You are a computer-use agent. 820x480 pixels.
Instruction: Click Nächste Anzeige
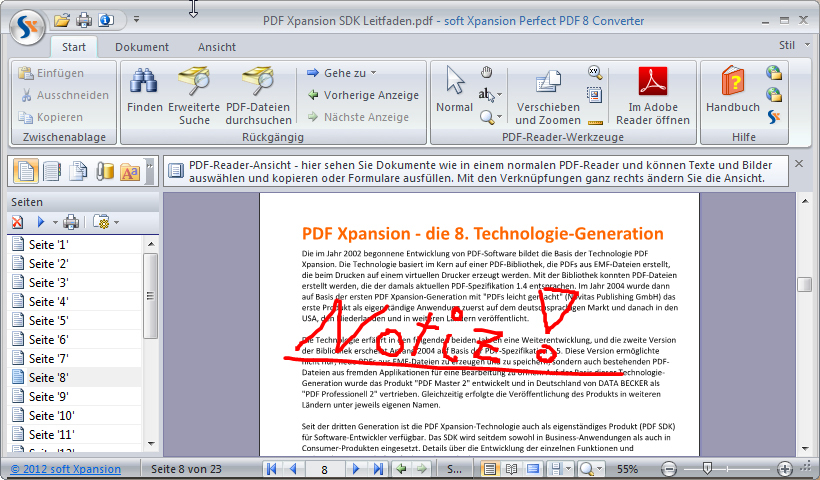coord(358,117)
